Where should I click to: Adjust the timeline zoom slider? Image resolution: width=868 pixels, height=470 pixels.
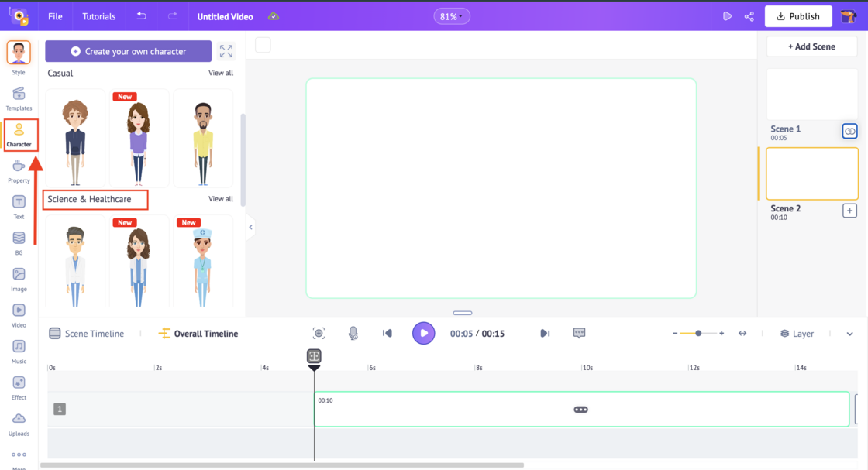point(697,333)
